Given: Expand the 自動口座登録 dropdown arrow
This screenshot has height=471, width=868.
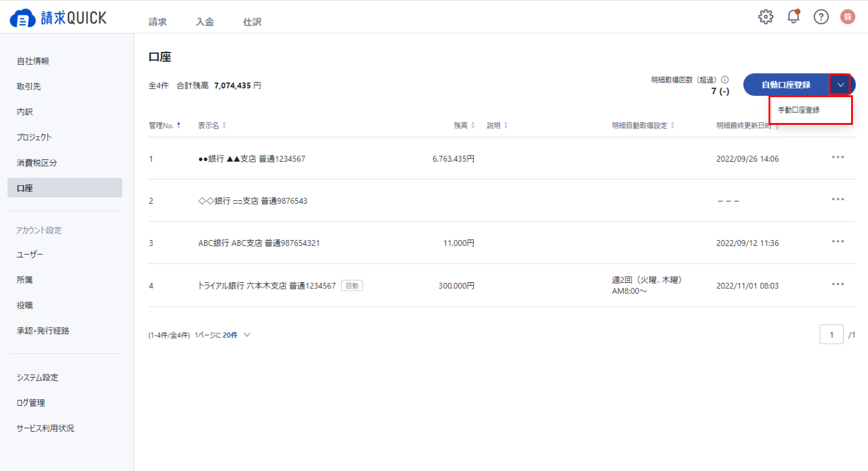Looking at the screenshot, I should 841,85.
